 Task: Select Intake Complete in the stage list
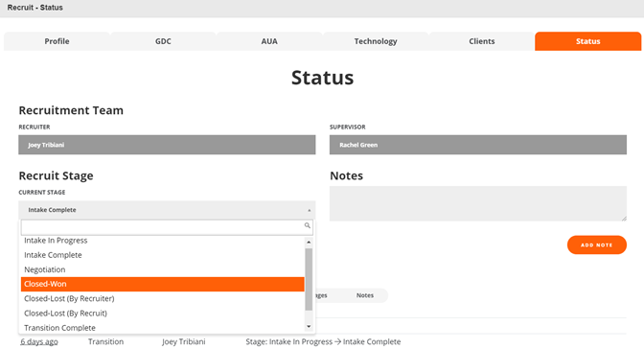(x=163, y=255)
